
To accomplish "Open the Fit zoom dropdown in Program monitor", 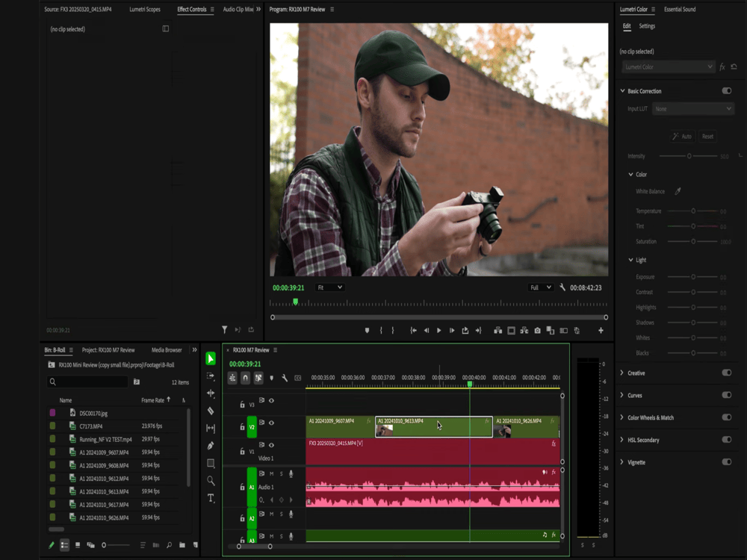I will coord(329,287).
